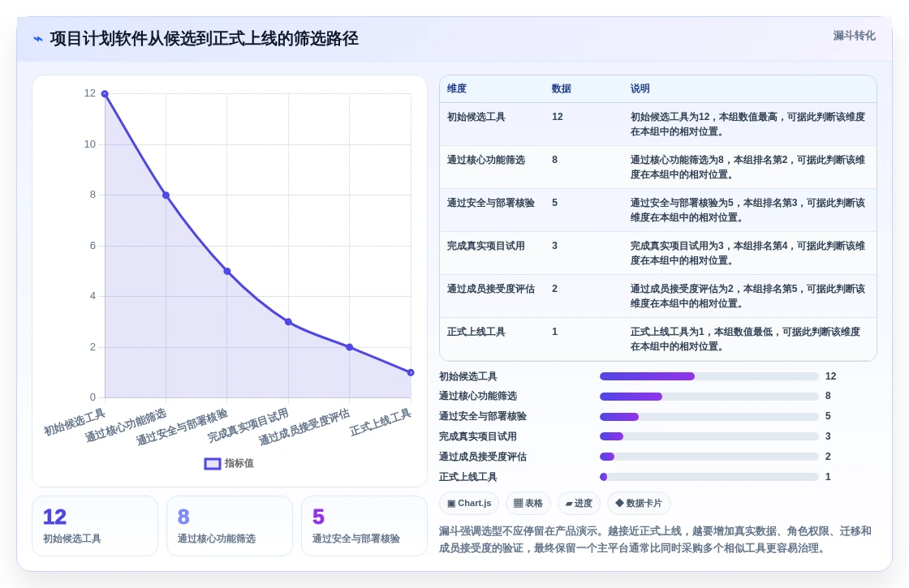
Task: Click the 通过核心功能筛选 progress bar
Action: [709, 397]
